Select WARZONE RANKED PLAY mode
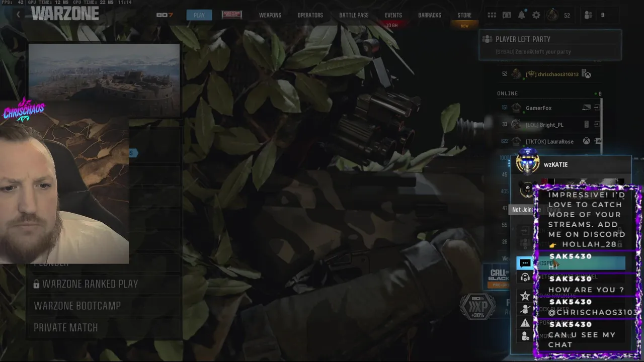This screenshot has width=644, height=362. coord(104,284)
